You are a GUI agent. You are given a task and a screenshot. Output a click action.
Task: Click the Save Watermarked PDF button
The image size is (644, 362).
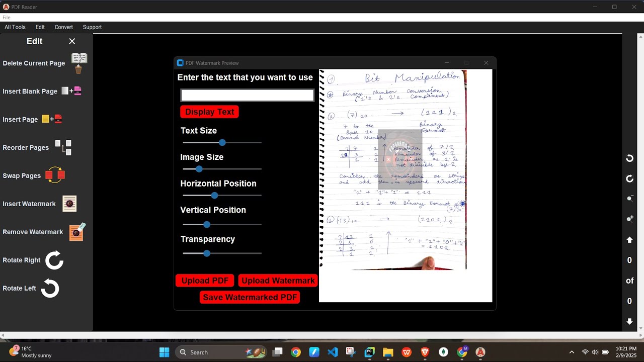coord(250,297)
